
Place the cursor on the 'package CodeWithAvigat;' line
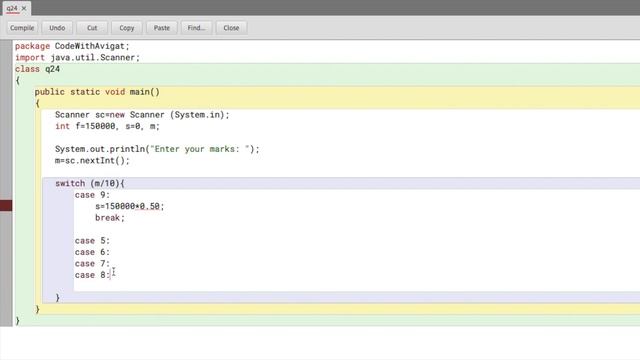72,46
